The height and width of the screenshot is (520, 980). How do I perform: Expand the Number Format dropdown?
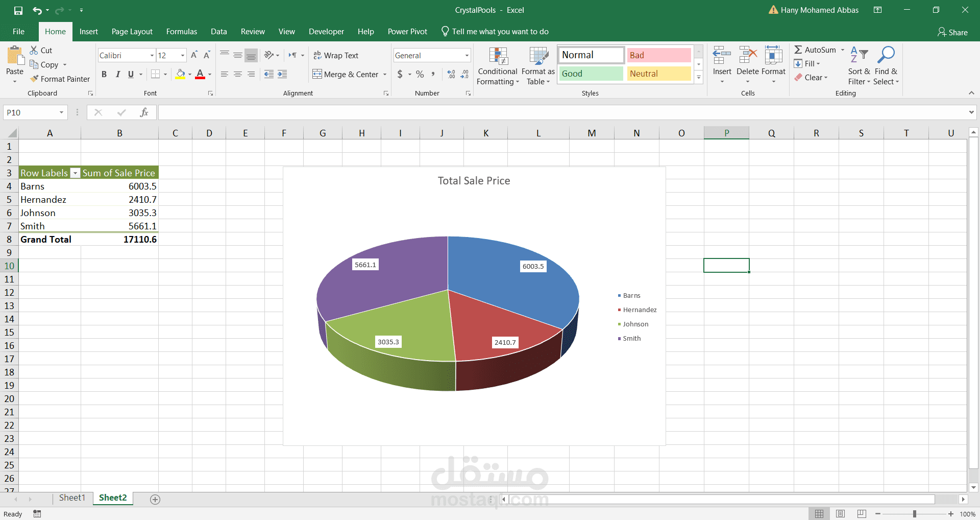tap(466, 55)
